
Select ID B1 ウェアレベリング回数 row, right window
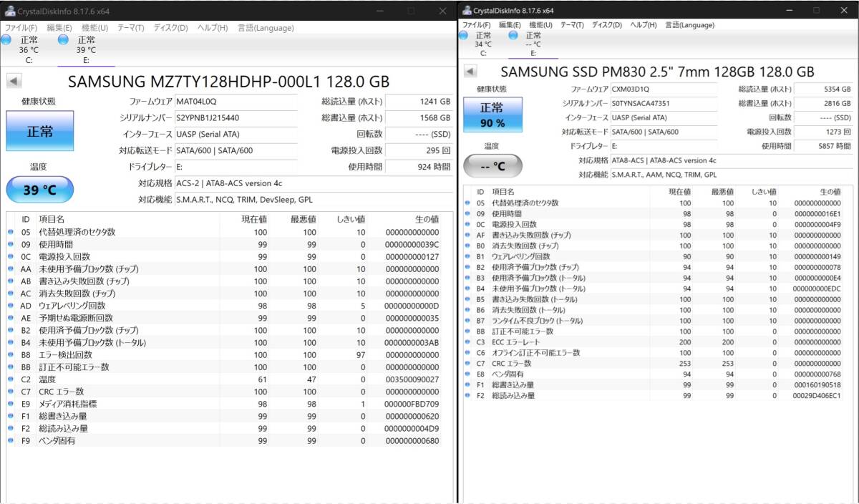[654, 256]
